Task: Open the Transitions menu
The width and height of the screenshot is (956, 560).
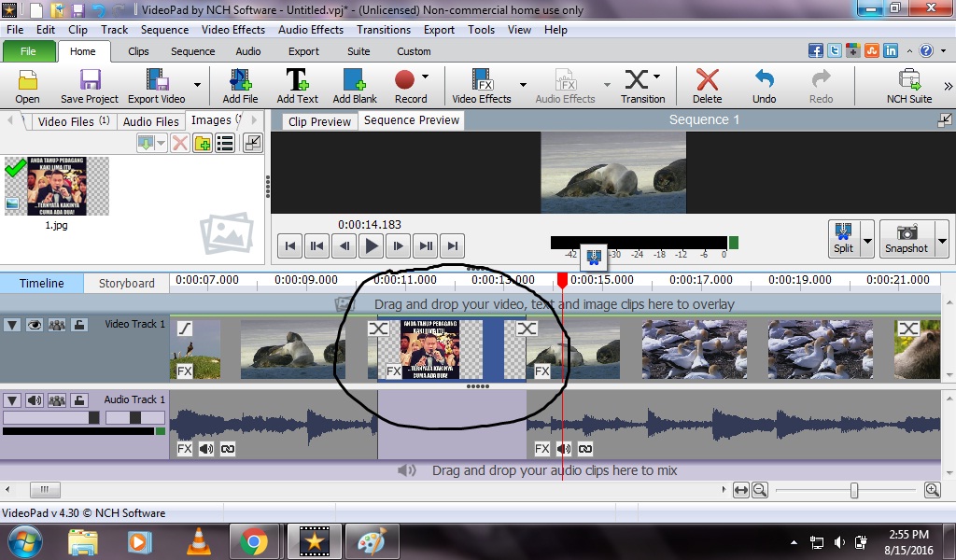Action: pos(384,29)
